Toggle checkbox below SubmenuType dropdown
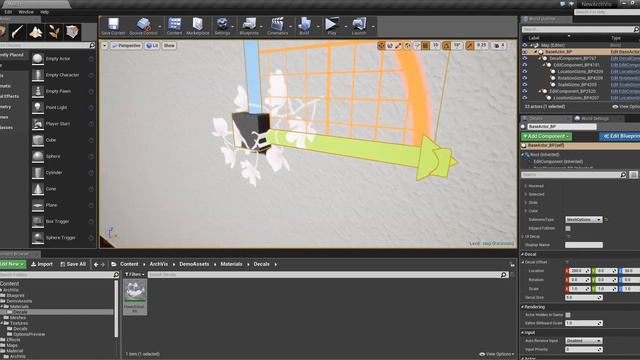 568,228
